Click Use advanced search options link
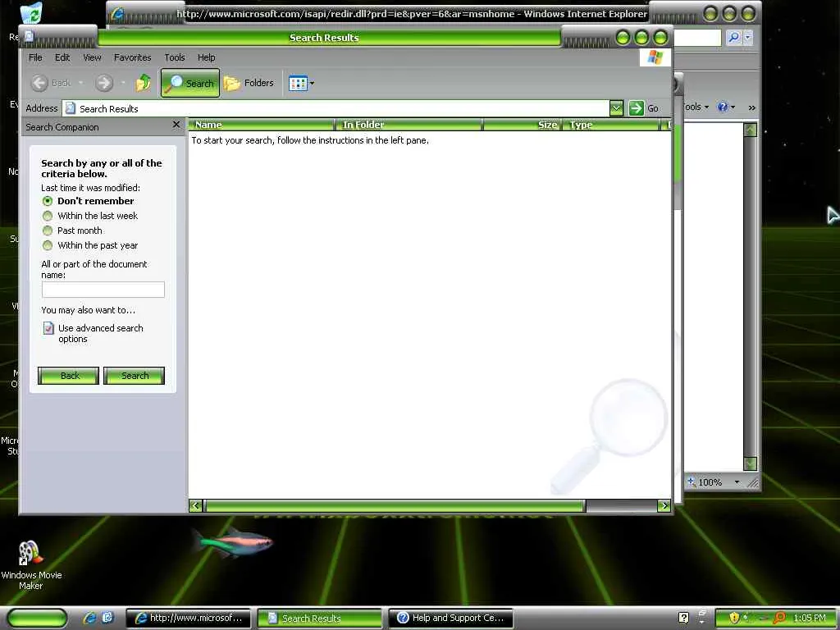Image resolution: width=840 pixels, height=630 pixels. [x=101, y=333]
